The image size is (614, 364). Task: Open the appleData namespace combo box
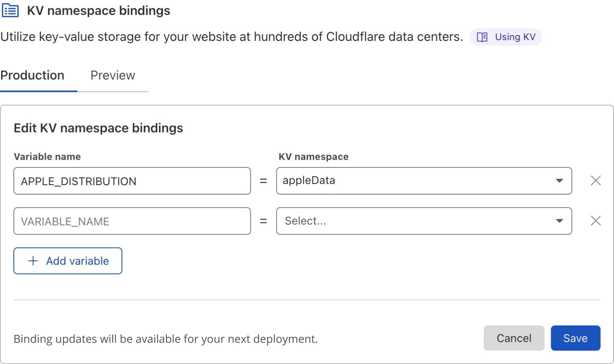click(x=417, y=181)
